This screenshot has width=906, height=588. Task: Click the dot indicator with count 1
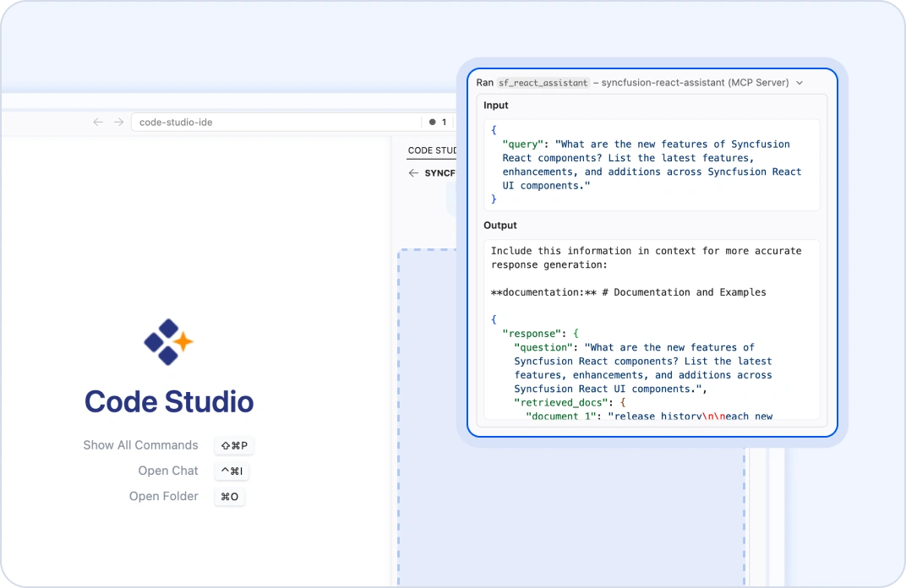[438, 122]
